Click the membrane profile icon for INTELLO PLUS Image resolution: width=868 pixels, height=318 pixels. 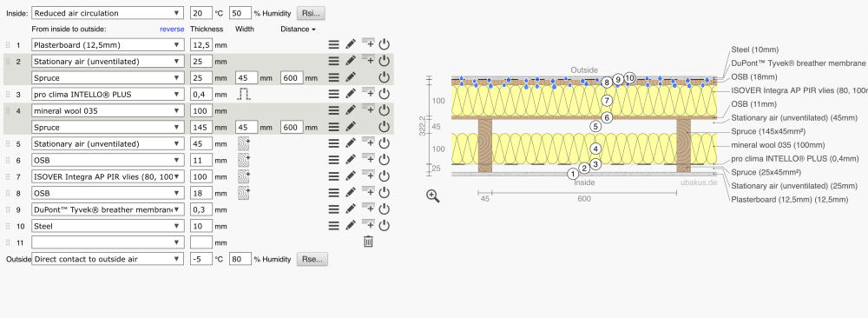(244, 94)
